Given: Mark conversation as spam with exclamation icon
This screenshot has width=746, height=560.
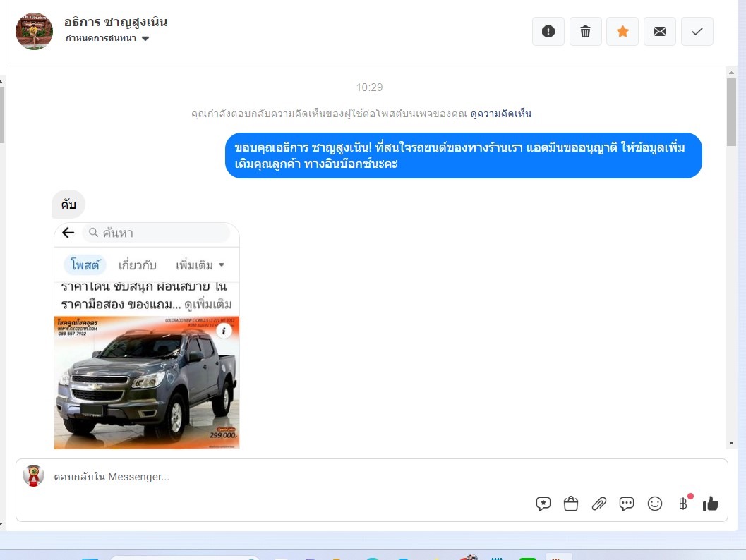Looking at the screenshot, I should click(548, 31).
